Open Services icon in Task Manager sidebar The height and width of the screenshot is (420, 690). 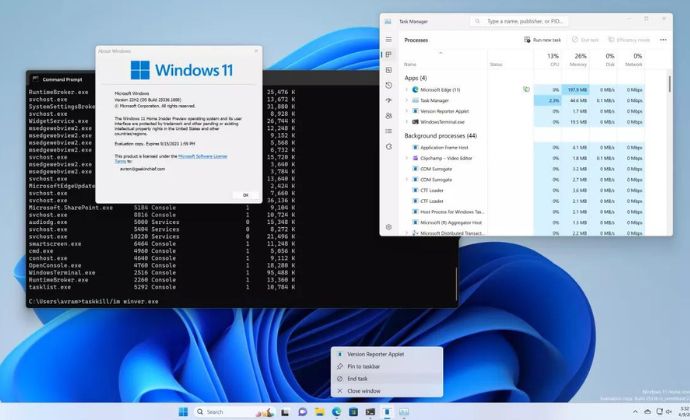click(389, 146)
